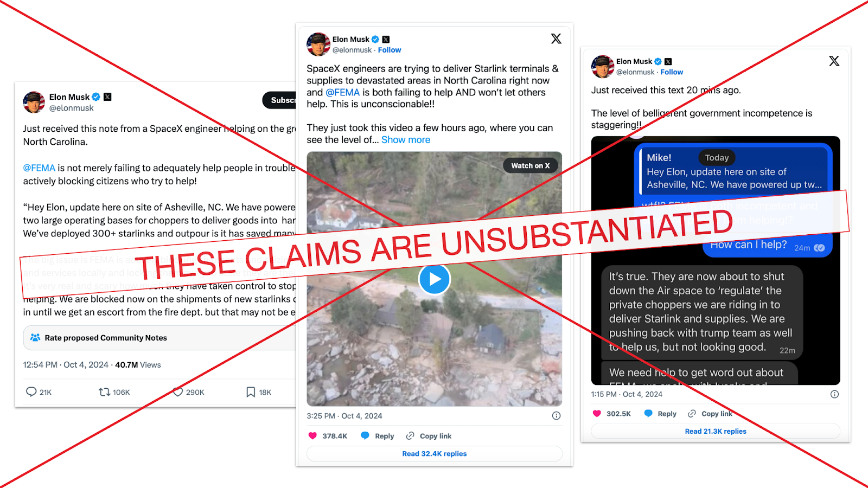868x488 pixels.
Task: Click the @FEMA mention in left tweet
Action: coord(39,168)
